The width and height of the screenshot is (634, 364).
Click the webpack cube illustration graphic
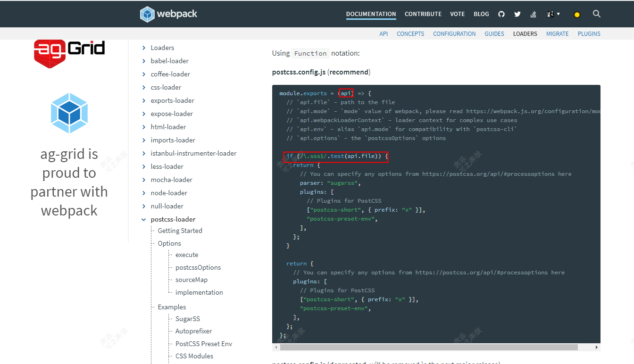tap(69, 113)
